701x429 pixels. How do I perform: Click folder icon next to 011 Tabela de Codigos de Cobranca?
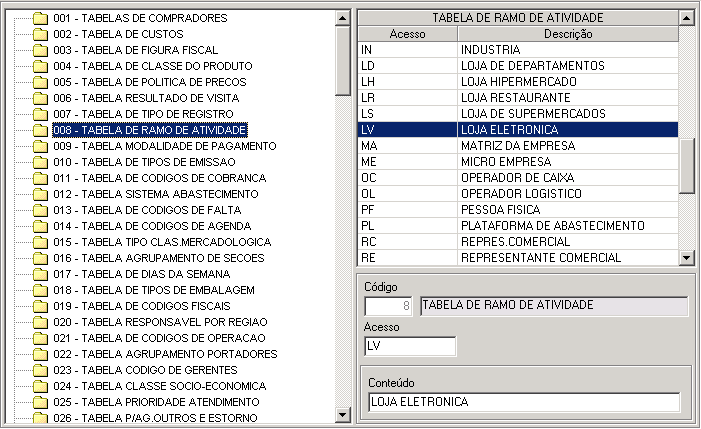40,178
